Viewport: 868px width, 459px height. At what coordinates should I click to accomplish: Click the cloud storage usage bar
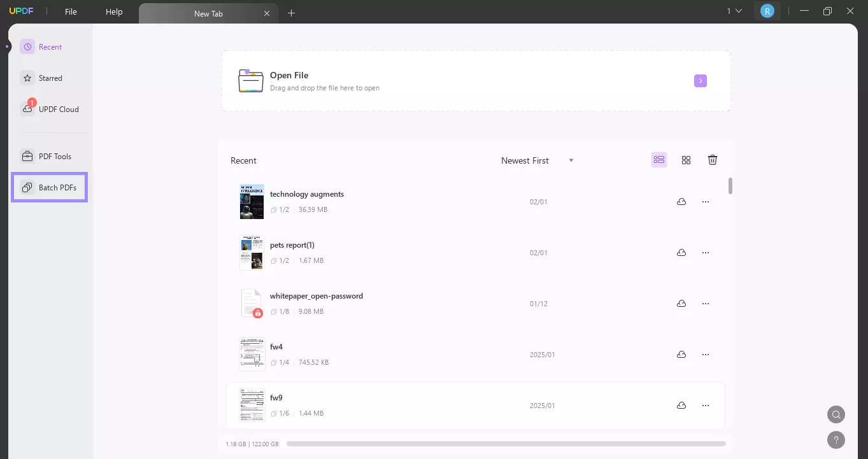(506, 444)
